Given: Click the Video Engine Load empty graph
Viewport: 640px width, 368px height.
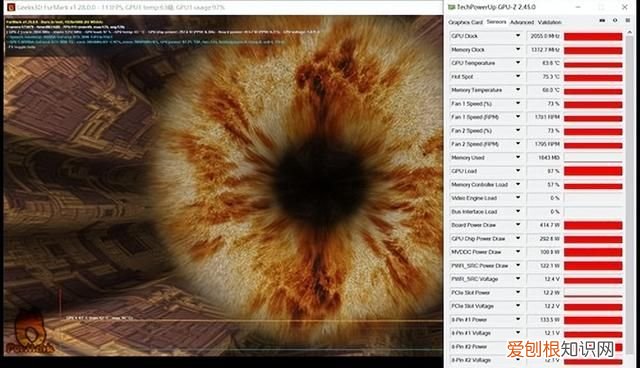Looking at the screenshot, I should tap(593, 198).
